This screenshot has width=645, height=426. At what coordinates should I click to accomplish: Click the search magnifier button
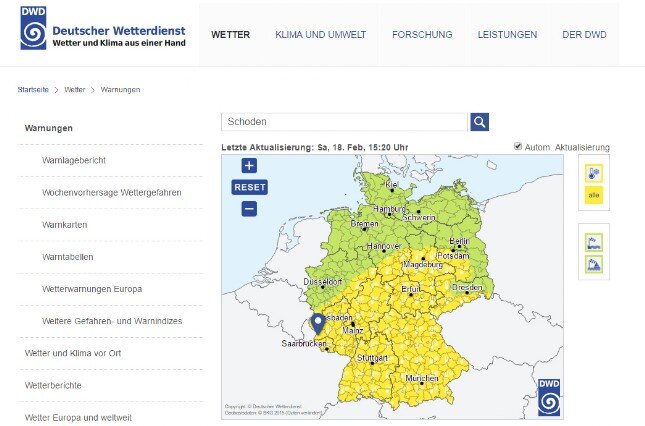(480, 122)
